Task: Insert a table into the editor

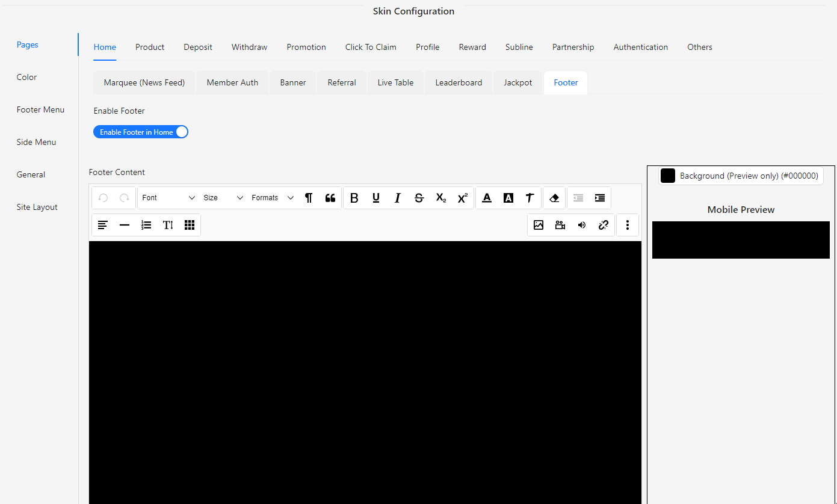Action: (x=190, y=224)
